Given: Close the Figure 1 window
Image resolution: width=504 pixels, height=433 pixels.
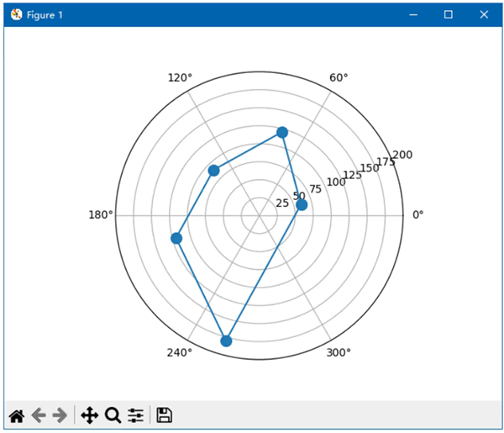Looking at the screenshot, I should pos(484,14).
